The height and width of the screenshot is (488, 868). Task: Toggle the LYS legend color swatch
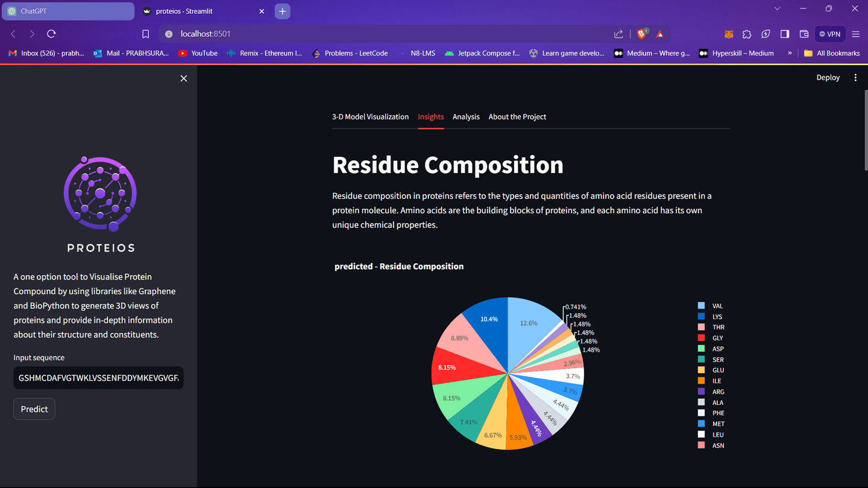pos(701,316)
